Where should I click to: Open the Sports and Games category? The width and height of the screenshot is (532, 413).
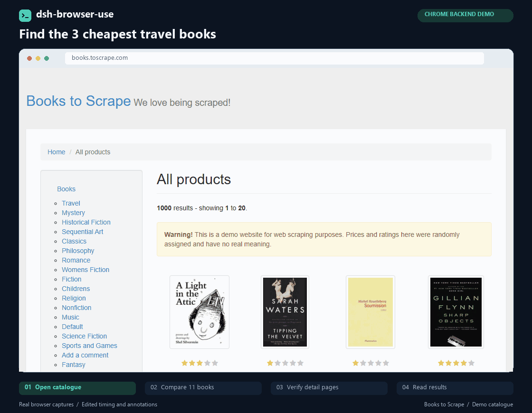pyautogui.click(x=90, y=346)
